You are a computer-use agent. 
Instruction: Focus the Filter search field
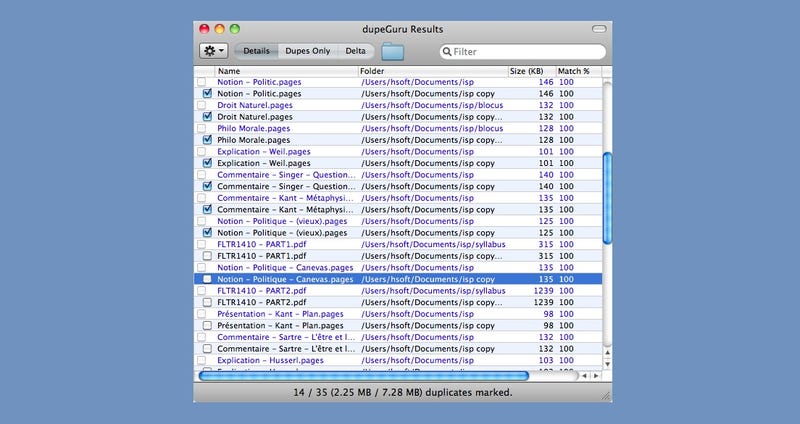tap(523, 52)
